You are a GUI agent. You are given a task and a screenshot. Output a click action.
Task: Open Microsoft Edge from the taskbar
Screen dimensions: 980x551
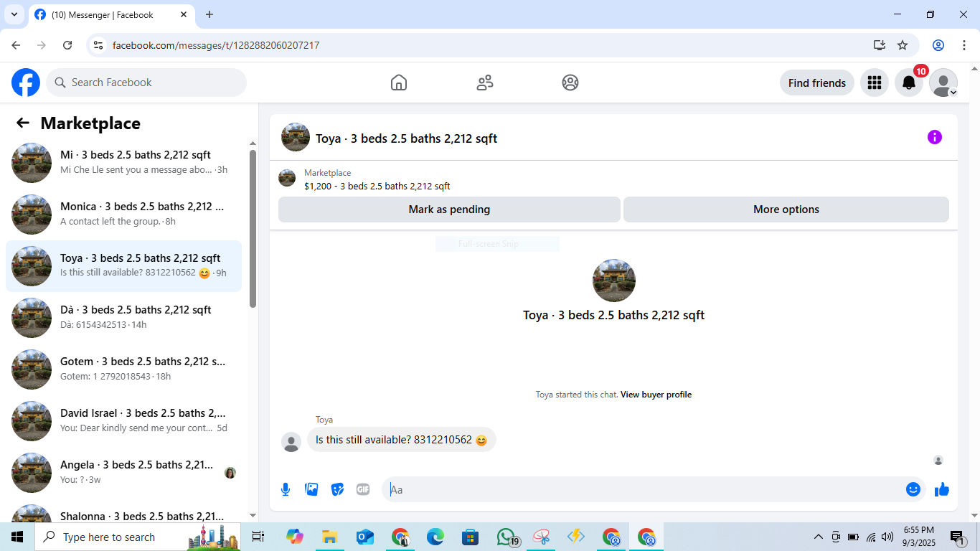click(x=435, y=537)
